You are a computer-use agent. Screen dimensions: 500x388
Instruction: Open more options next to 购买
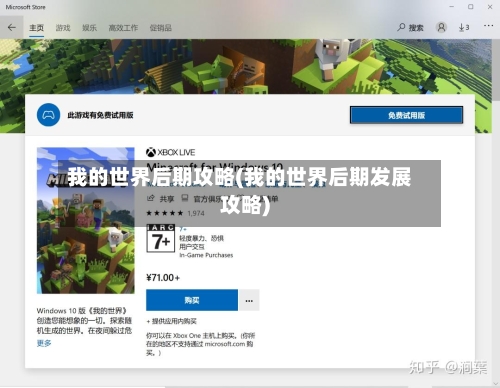(249, 300)
